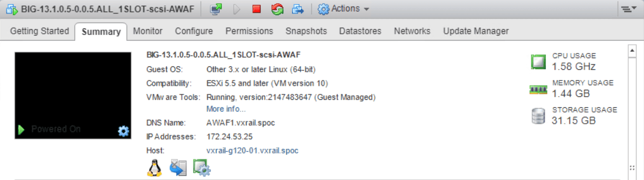The width and height of the screenshot is (644, 180).
Task: Click the scrollbar up arrow
Action: click(x=633, y=51)
